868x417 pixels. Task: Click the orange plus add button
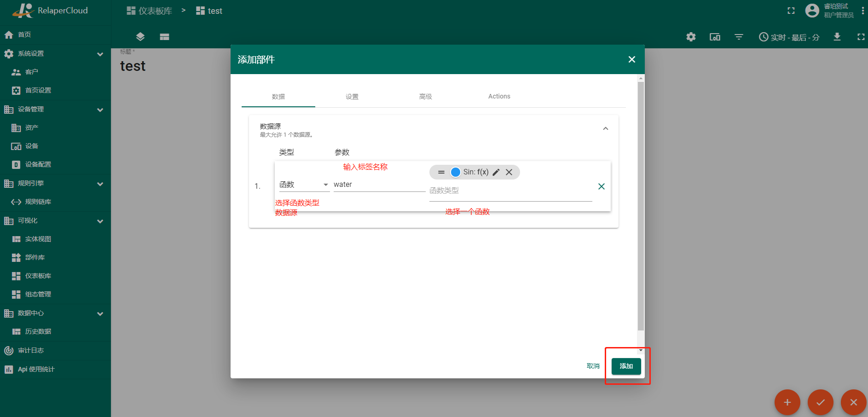[x=787, y=402]
